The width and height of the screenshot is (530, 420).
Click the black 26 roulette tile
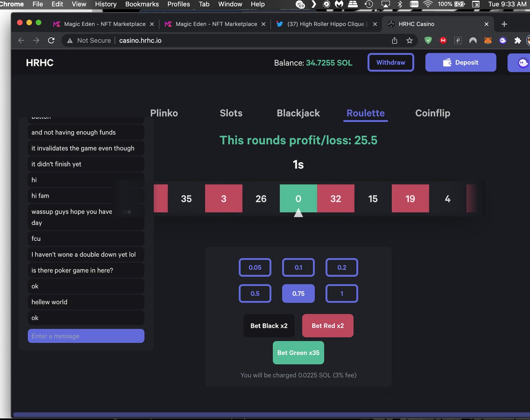[261, 199]
